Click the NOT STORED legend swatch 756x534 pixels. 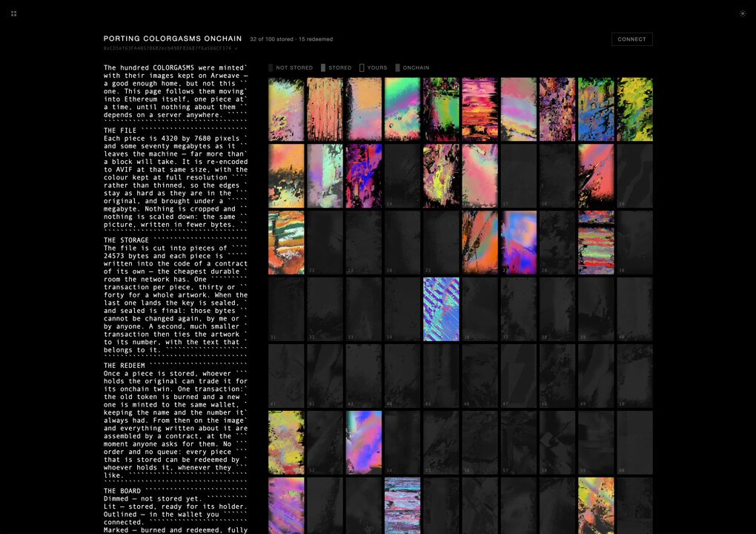point(271,67)
